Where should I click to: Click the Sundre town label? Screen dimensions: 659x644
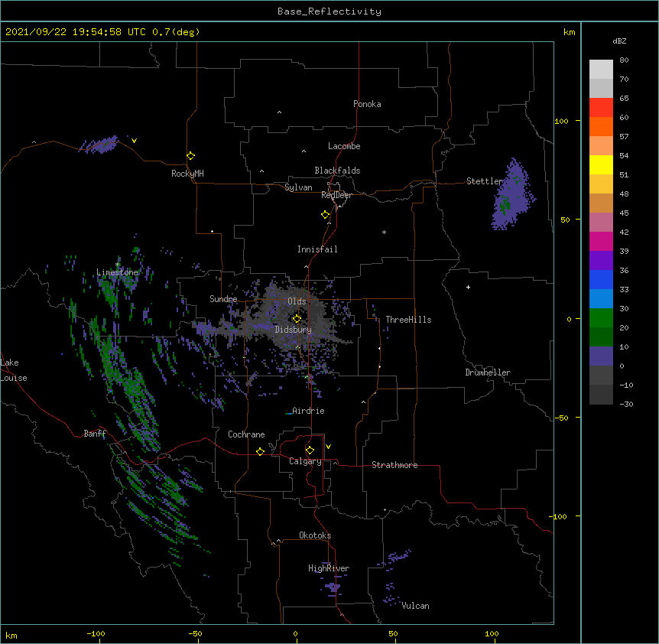pyautogui.click(x=223, y=299)
